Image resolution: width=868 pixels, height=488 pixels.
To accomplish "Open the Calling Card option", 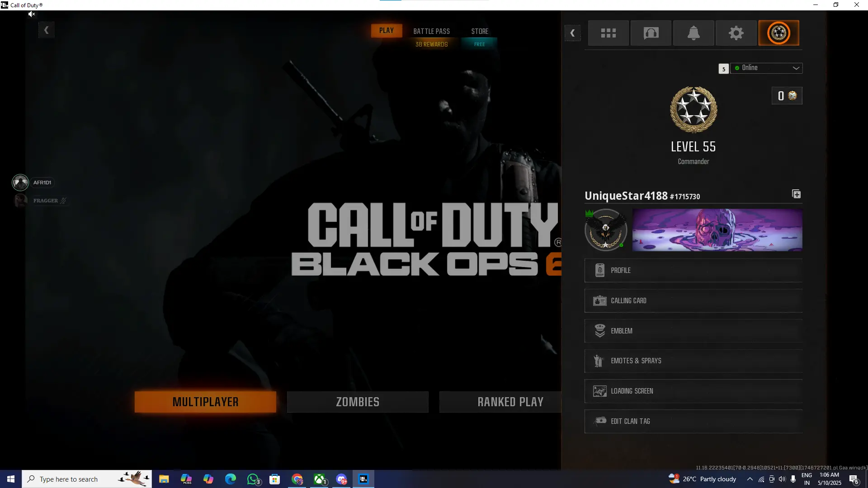I will point(693,301).
